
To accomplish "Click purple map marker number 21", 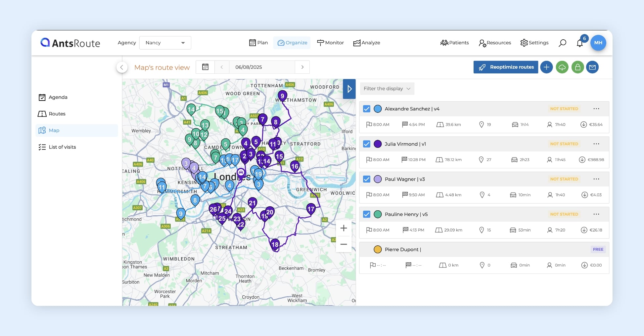I will pos(252,203).
